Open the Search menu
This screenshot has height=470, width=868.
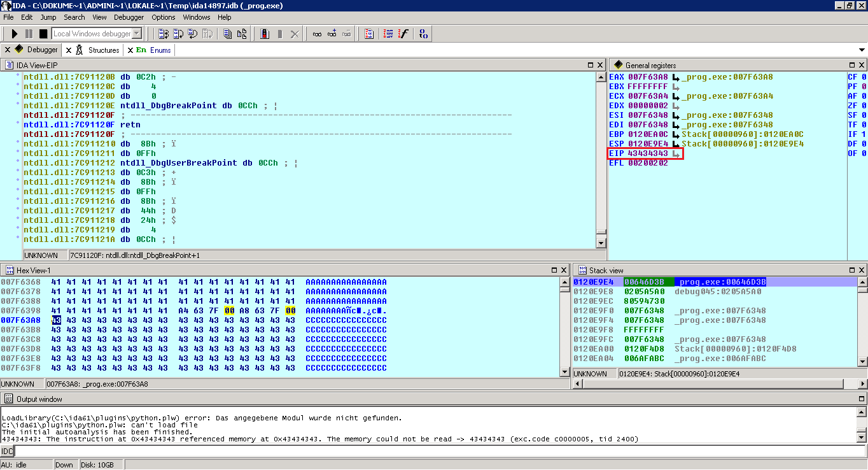tap(74, 17)
